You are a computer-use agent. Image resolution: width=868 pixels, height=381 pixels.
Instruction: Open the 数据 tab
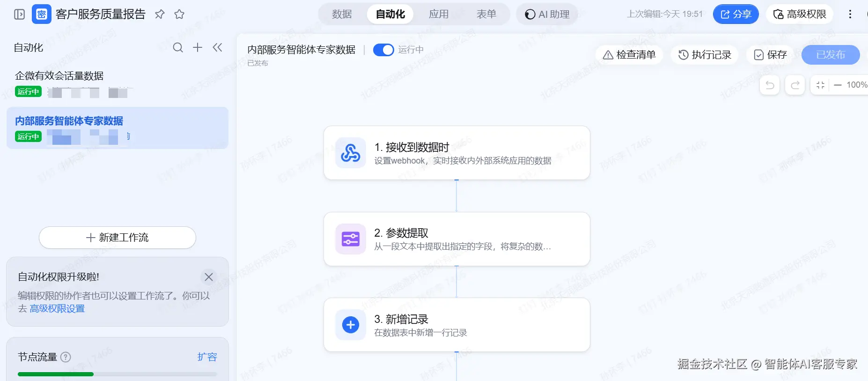[342, 14]
